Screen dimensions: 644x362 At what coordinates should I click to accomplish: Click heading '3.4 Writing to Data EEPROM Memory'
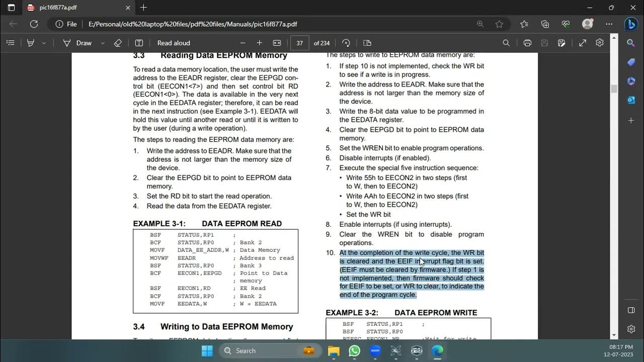click(x=213, y=327)
